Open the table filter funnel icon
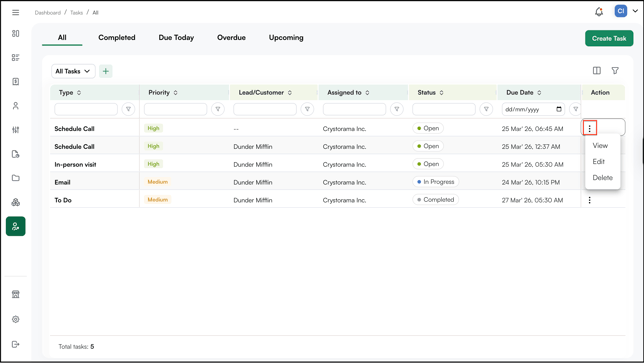The image size is (644, 363). pyautogui.click(x=615, y=71)
